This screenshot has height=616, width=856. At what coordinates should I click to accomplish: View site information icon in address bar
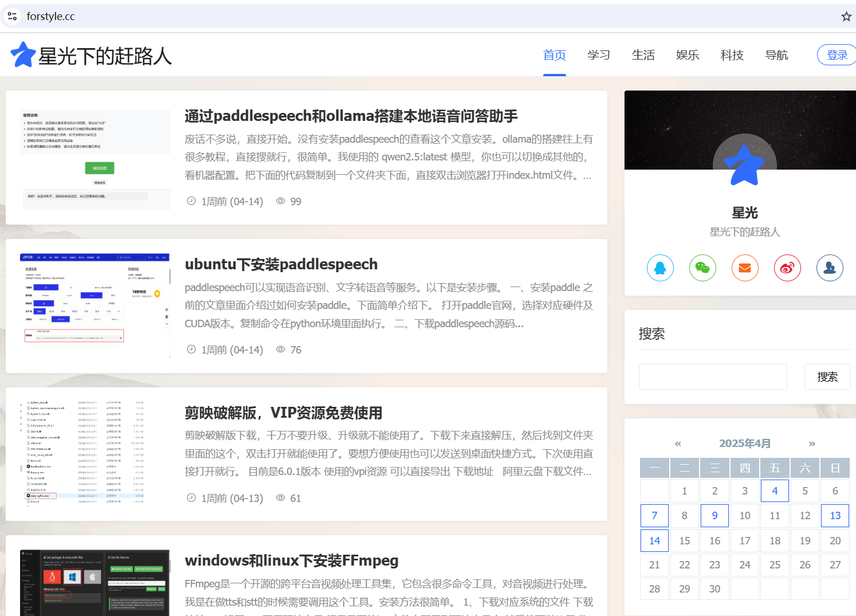point(12,17)
